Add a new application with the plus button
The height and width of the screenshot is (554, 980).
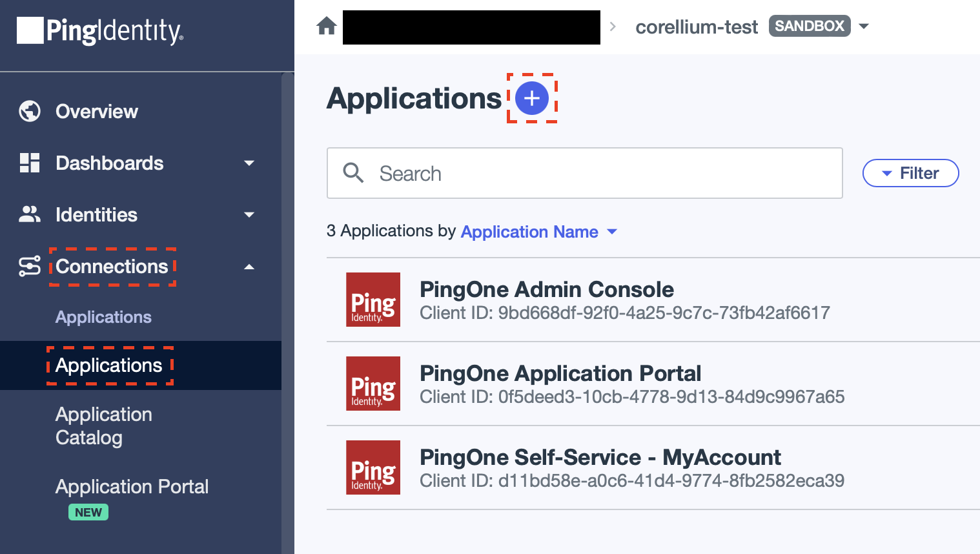(531, 98)
